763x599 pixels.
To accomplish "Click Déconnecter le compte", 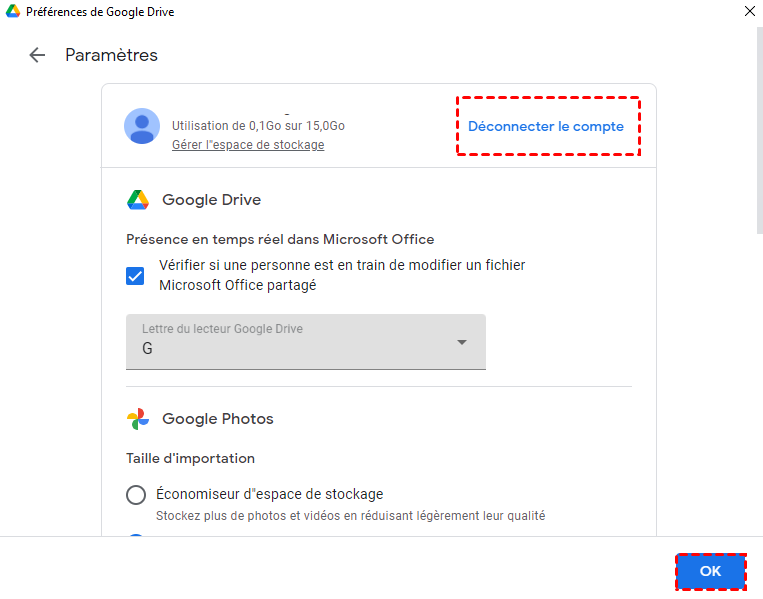I will tap(546, 127).
